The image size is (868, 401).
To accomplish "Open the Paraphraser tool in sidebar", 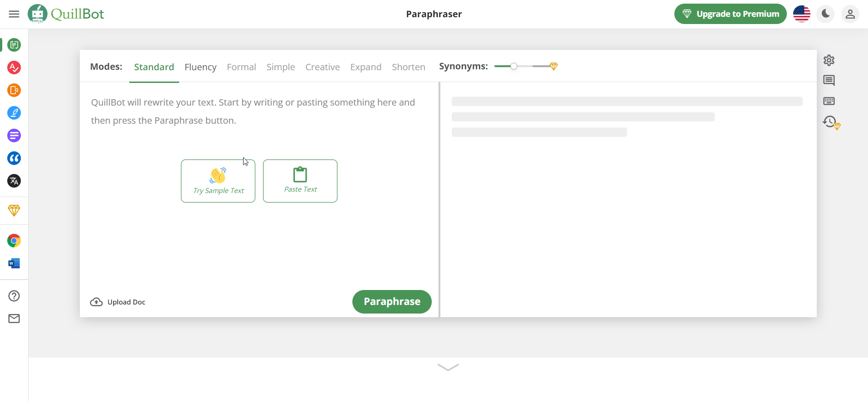I will point(14,45).
